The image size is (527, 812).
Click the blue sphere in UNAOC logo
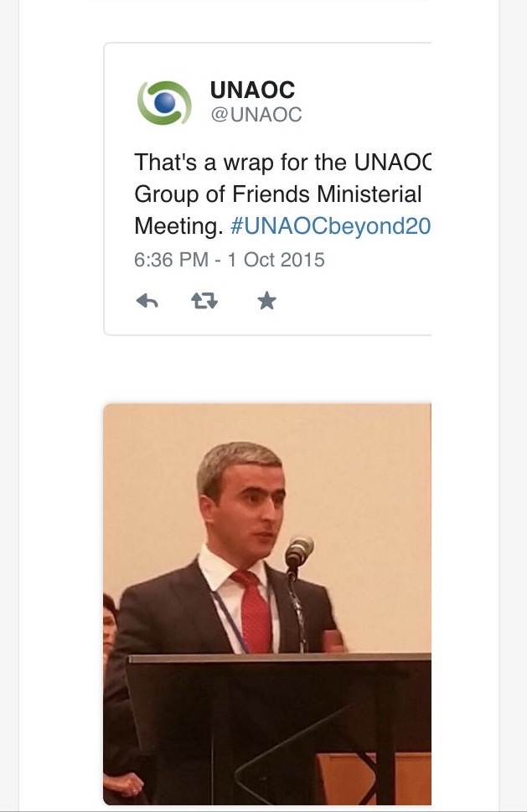165,102
